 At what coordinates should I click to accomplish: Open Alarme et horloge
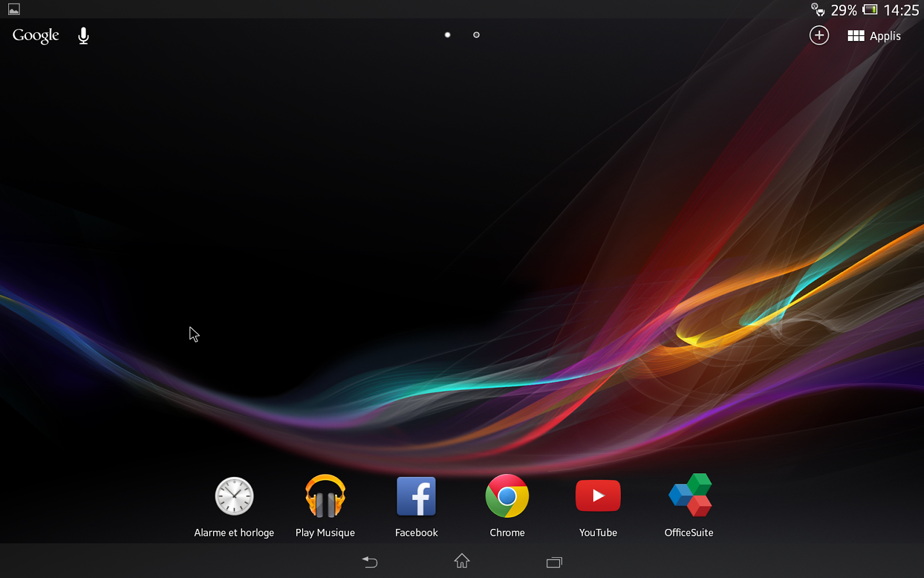pos(233,495)
